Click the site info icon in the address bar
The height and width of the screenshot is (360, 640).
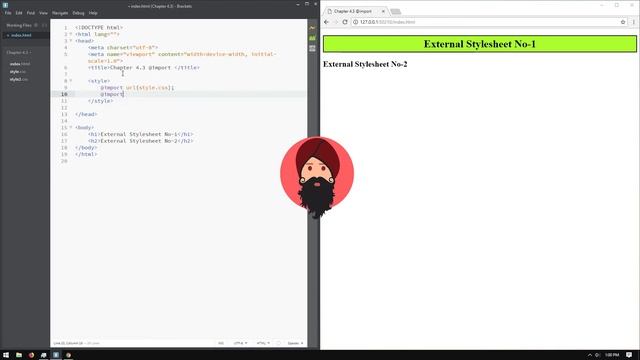[x=356, y=22]
